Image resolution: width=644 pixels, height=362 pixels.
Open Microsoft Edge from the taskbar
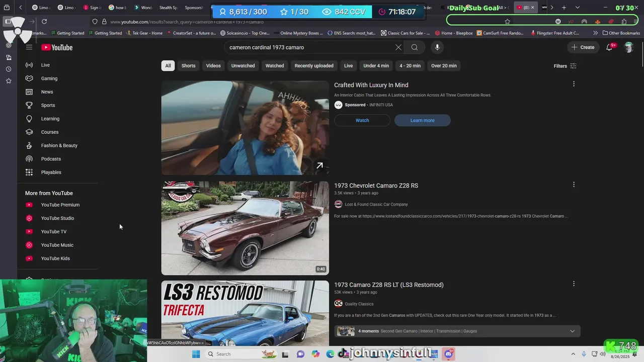point(331,354)
